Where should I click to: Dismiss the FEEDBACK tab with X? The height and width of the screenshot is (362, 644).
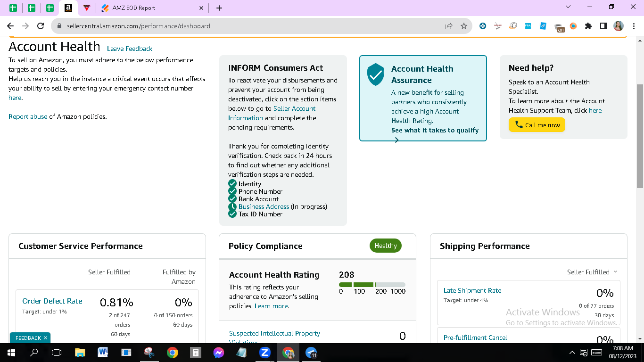tap(45, 338)
